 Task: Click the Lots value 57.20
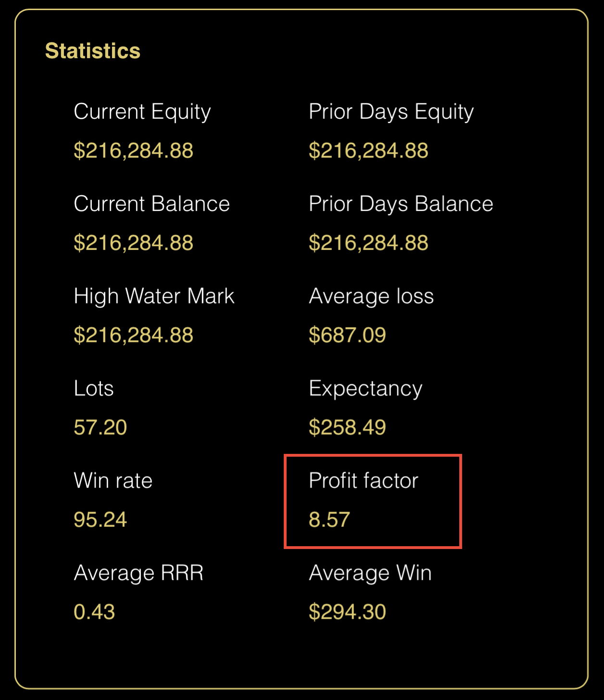100,427
